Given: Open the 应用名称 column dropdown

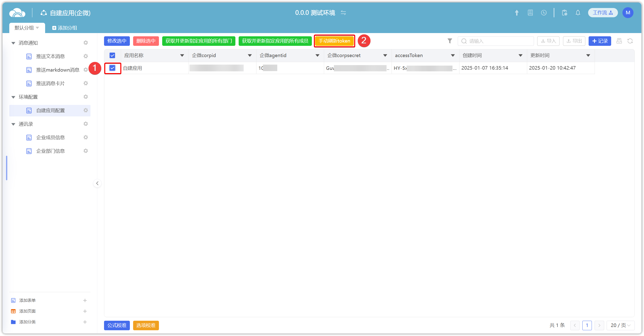Looking at the screenshot, I should pyautogui.click(x=182, y=55).
